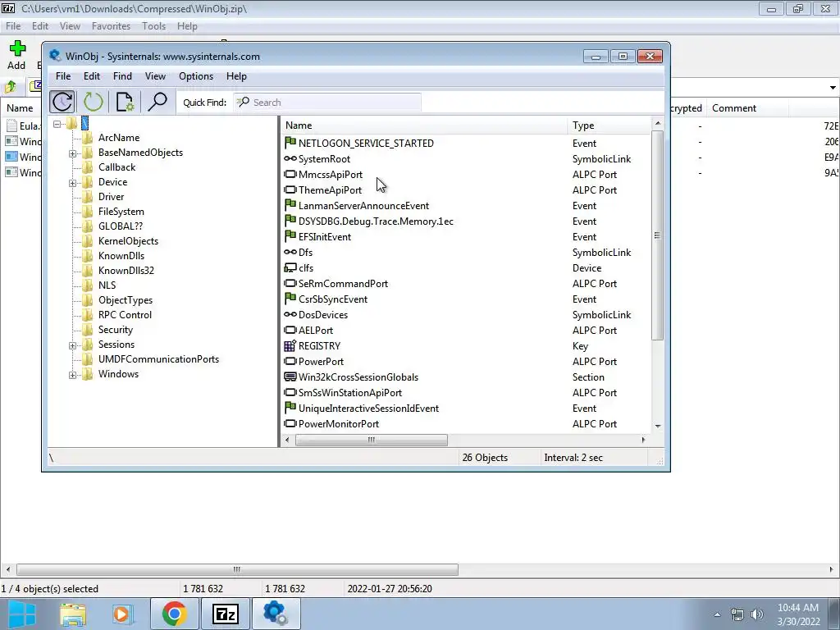Sort objects by Name column header
Viewport: 840px width, 630px height.
[424, 126]
